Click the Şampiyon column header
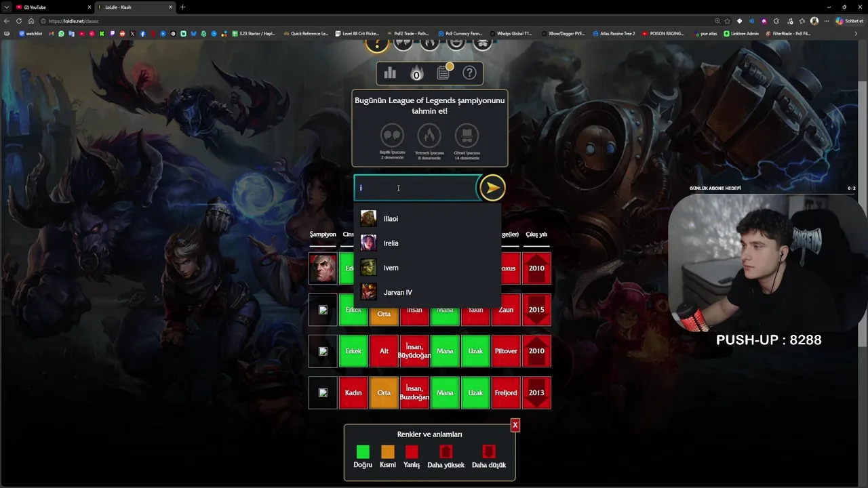 (323, 235)
